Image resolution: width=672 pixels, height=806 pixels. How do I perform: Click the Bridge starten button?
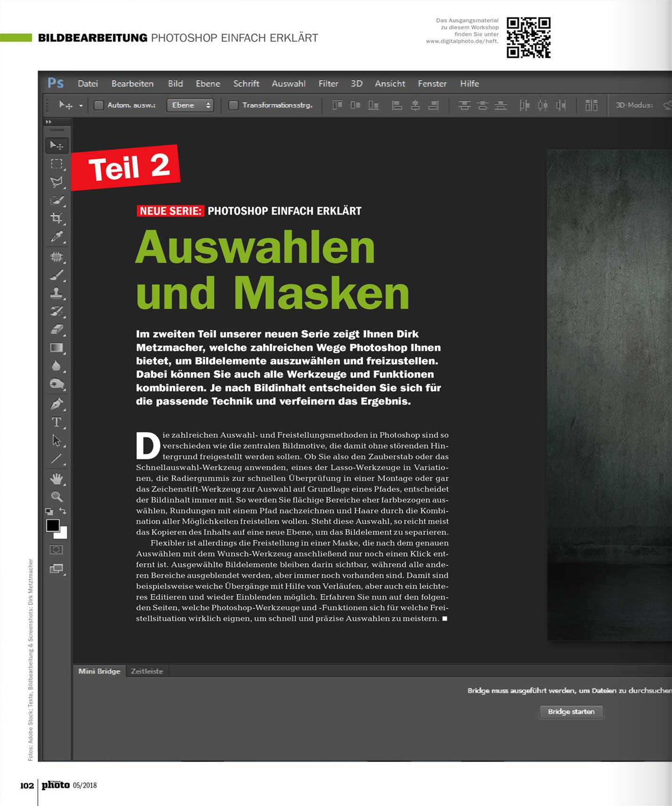[571, 711]
